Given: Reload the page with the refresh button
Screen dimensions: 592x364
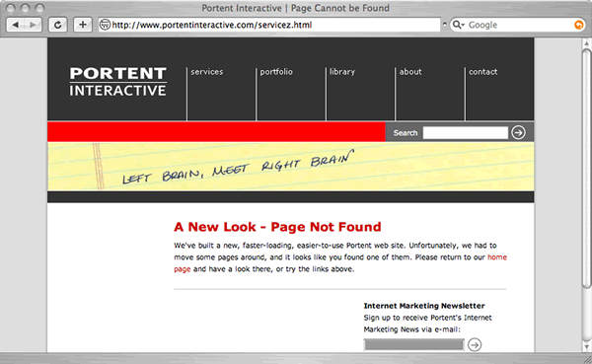Looking at the screenshot, I should pos(58,25).
